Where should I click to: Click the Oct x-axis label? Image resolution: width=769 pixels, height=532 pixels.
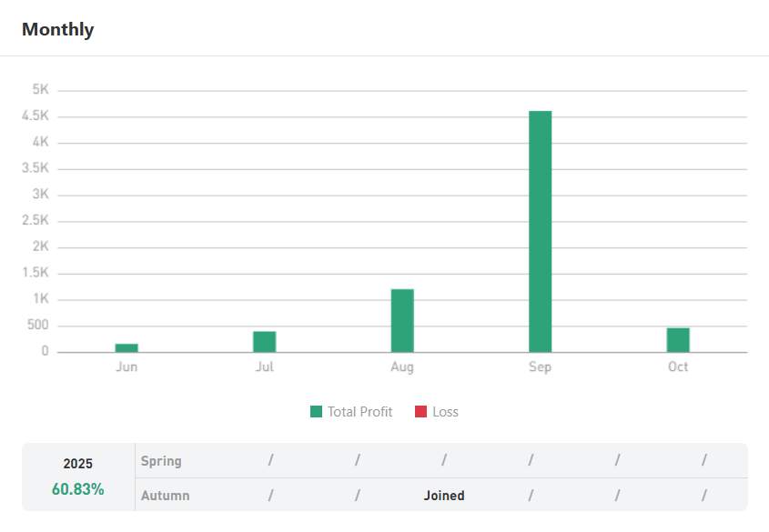pos(678,367)
